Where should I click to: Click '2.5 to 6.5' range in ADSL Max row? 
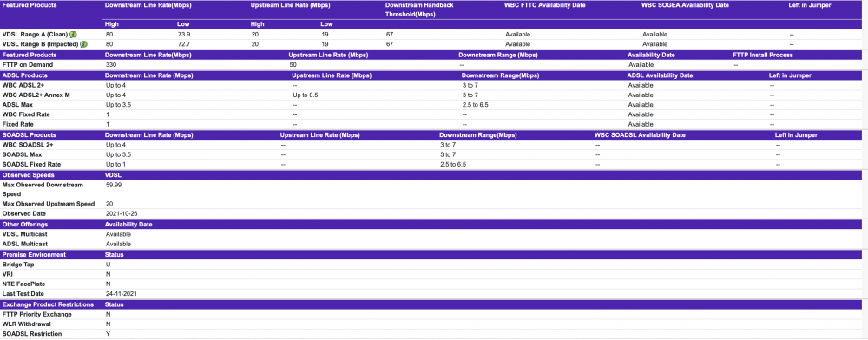point(476,104)
